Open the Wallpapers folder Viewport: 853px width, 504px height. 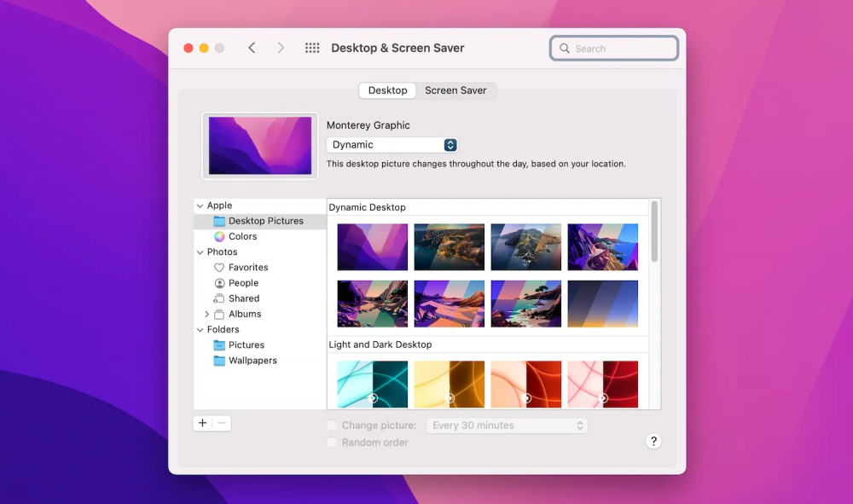point(252,361)
